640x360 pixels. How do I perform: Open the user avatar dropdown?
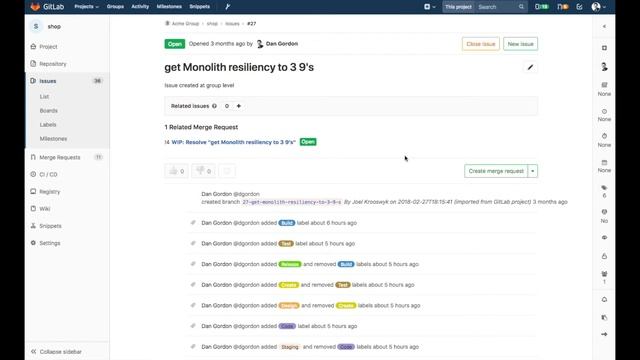(x=598, y=7)
